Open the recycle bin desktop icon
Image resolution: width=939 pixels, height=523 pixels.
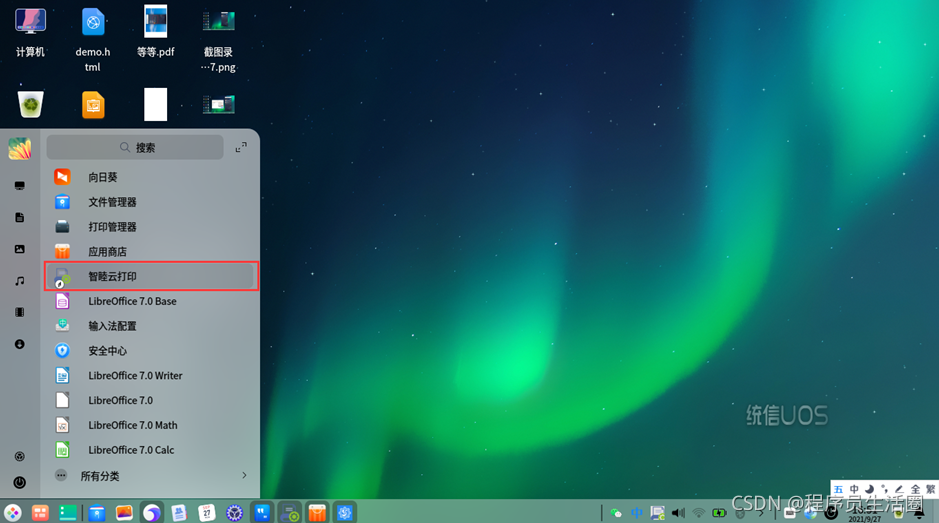[x=31, y=104]
